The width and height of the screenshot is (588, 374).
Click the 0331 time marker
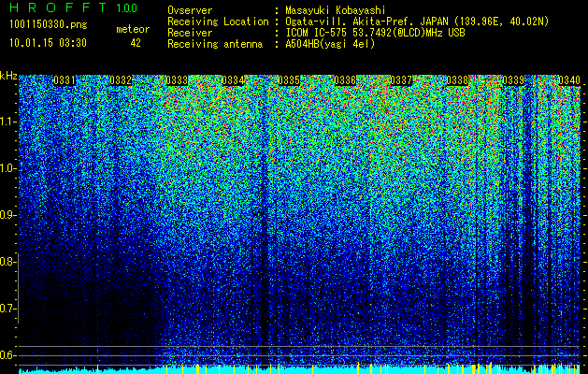pos(65,80)
